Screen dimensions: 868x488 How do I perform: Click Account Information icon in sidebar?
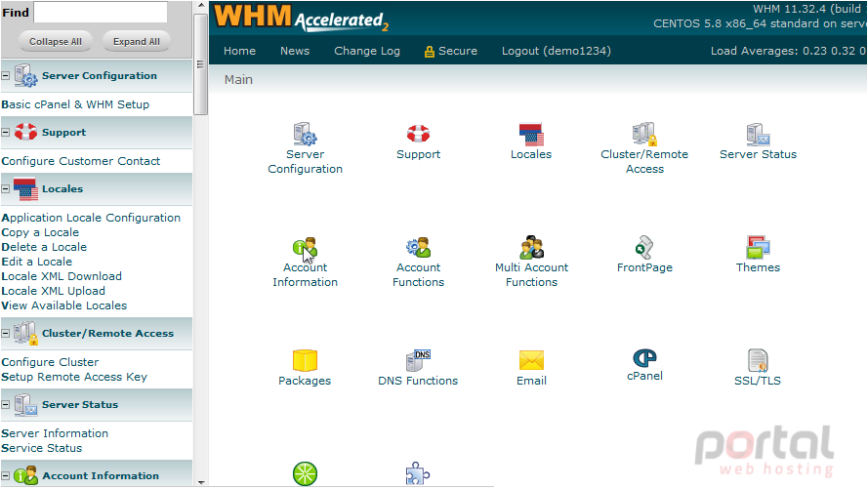[26, 475]
